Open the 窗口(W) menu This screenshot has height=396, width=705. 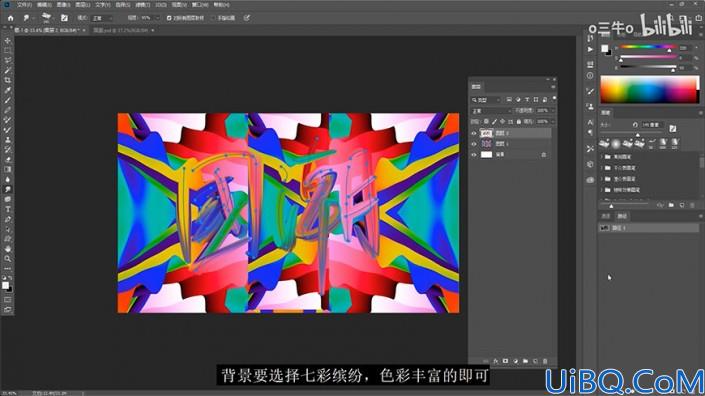[x=200, y=5]
